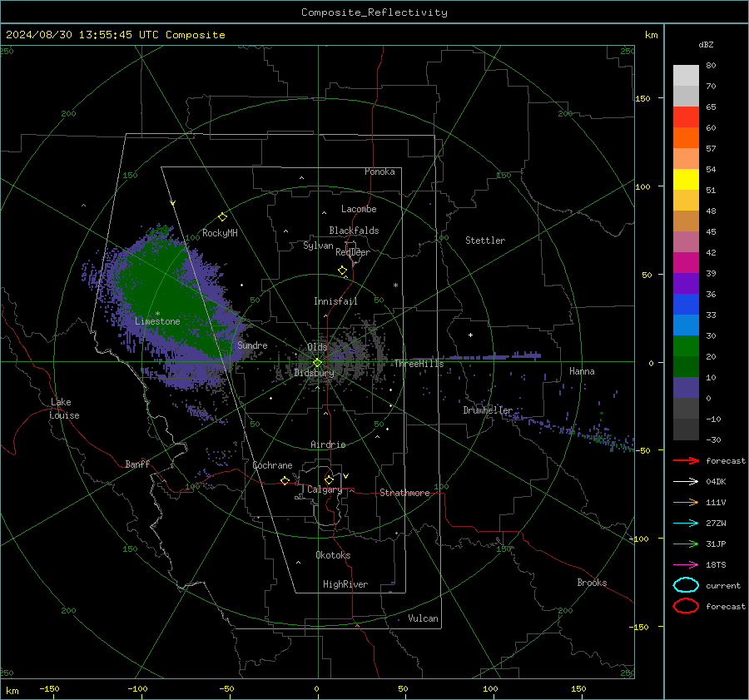This screenshot has width=749, height=700.
Task: Click the Lacombe label
Action: click(359, 209)
